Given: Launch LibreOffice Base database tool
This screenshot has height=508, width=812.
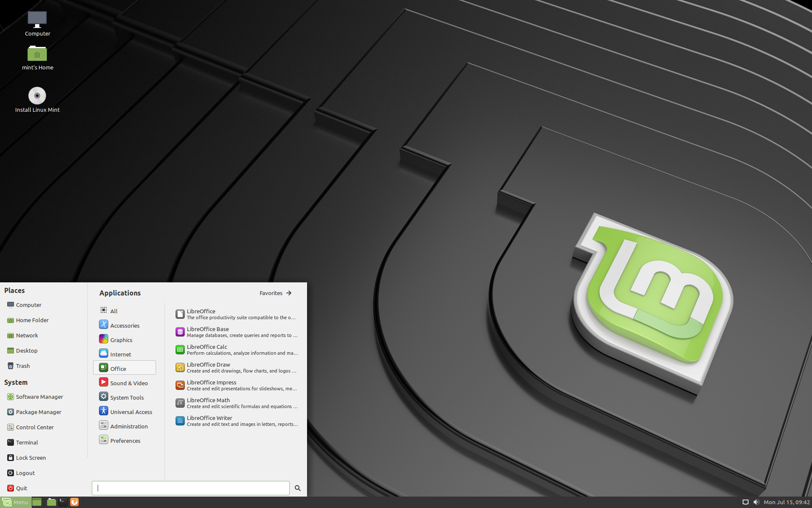Looking at the screenshot, I should click(208, 331).
